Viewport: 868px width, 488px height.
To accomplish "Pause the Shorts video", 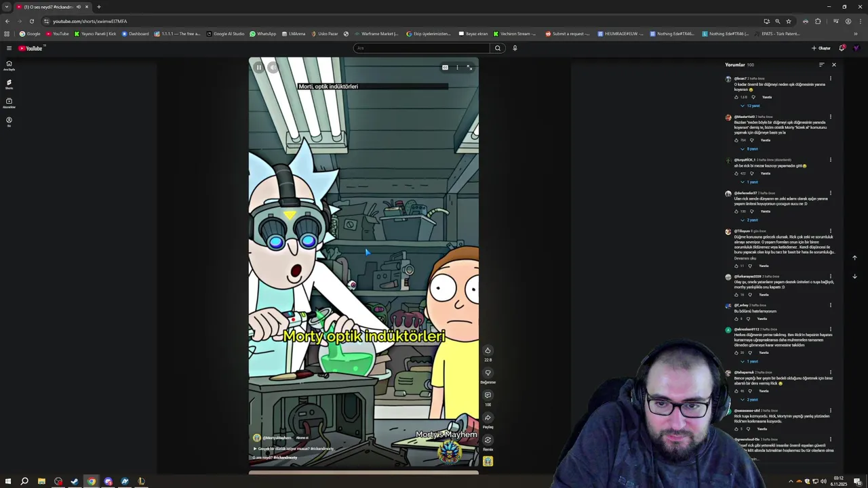I will point(258,68).
